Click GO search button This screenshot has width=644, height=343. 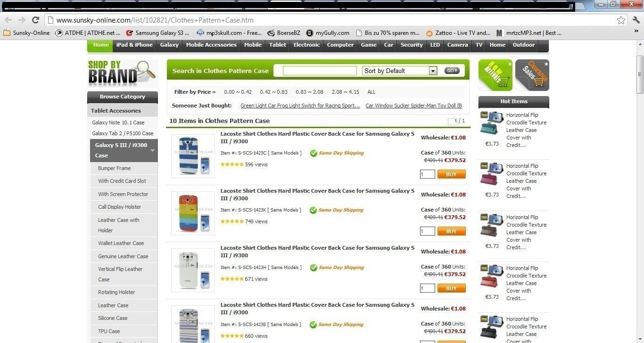452,71
